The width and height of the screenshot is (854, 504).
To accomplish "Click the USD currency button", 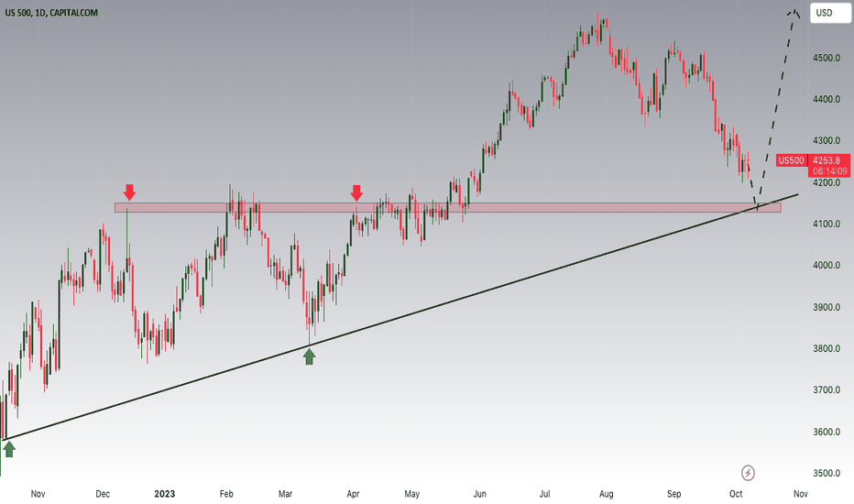I will [830, 13].
